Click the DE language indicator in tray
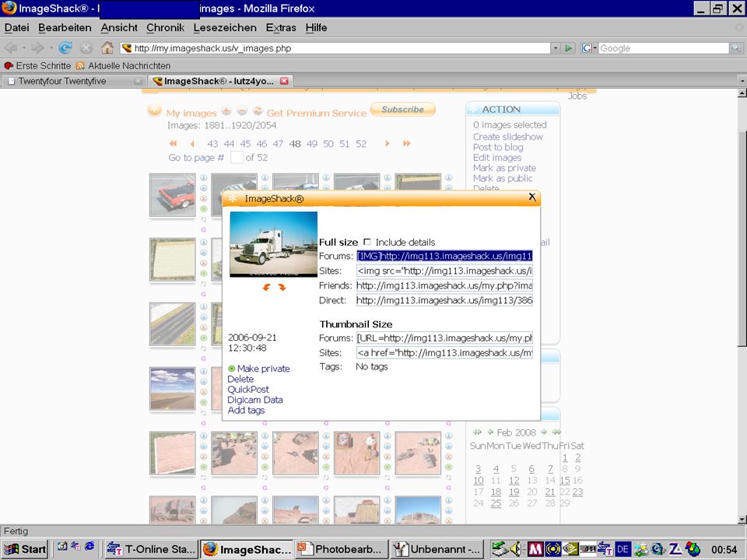Screen dimensions: 747x560 click(x=622, y=549)
